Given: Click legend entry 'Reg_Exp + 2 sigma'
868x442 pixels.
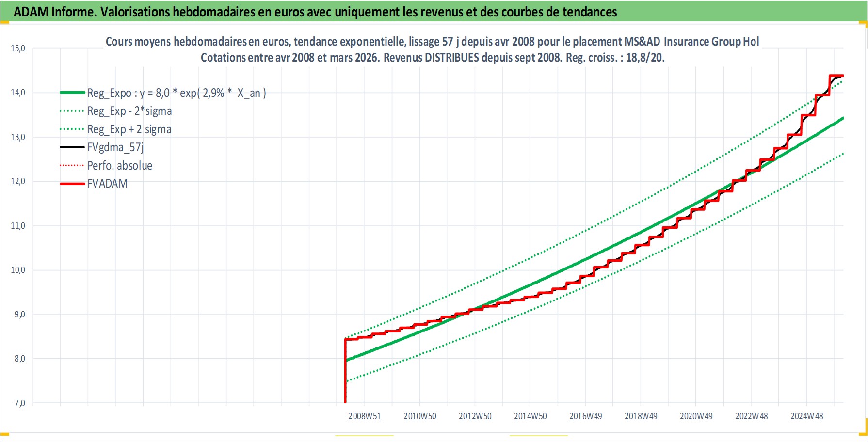Looking at the screenshot, I should pos(129,129).
